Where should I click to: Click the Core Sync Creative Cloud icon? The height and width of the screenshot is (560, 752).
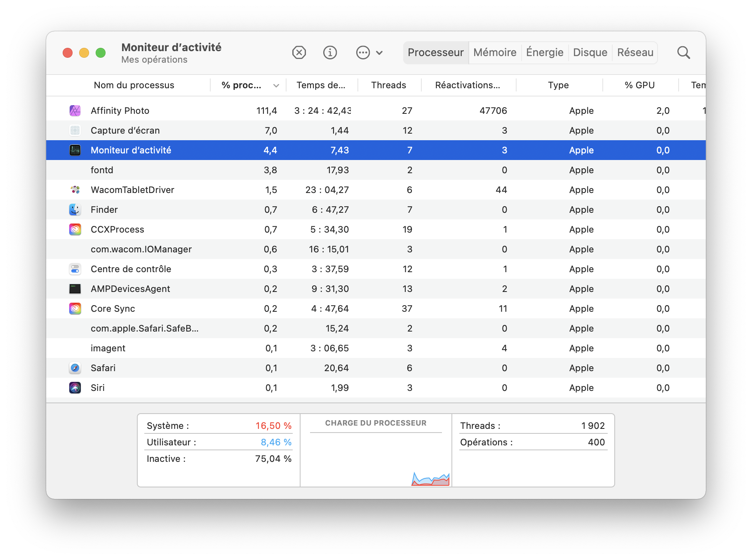pyautogui.click(x=75, y=308)
